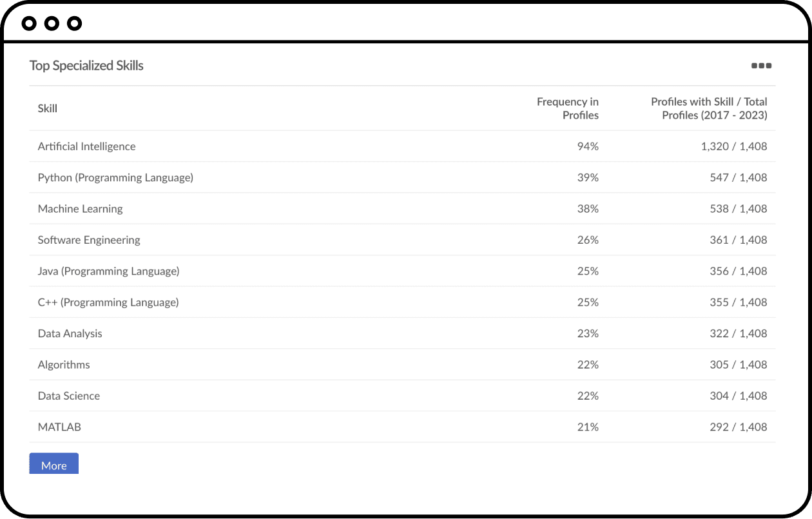Select the C++ (Programming Language) row
Screen dimensions: 812x519
pos(402,302)
